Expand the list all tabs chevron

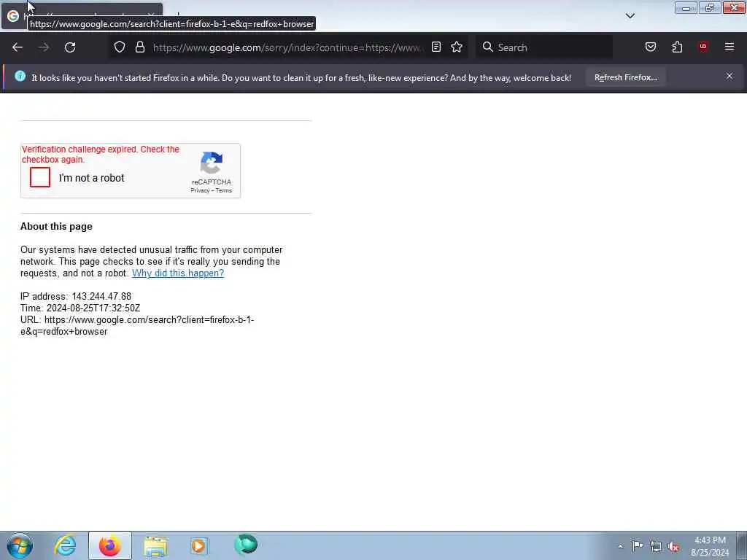coord(630,16)
